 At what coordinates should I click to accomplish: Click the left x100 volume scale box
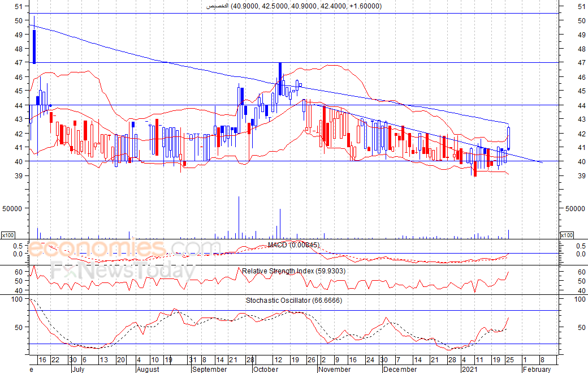8,235
